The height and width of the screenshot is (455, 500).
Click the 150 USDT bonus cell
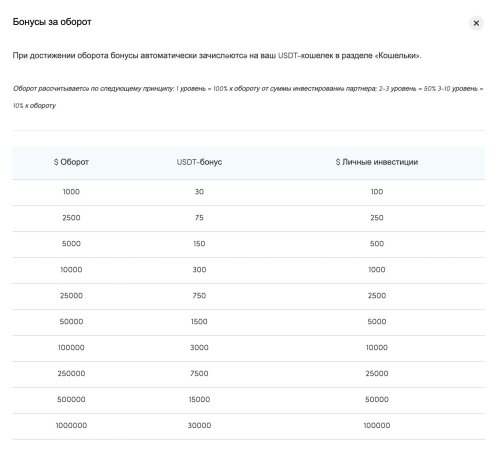199,244
